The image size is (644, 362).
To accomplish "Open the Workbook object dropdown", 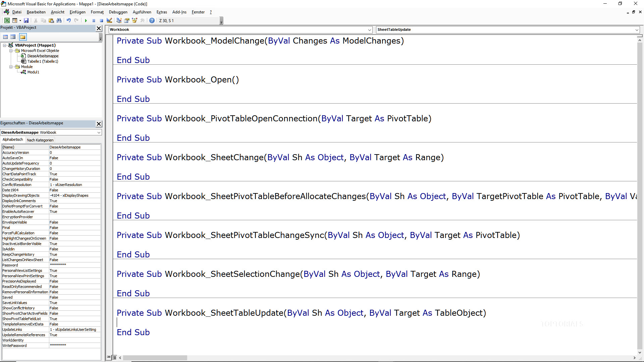I will click(369, 29).
